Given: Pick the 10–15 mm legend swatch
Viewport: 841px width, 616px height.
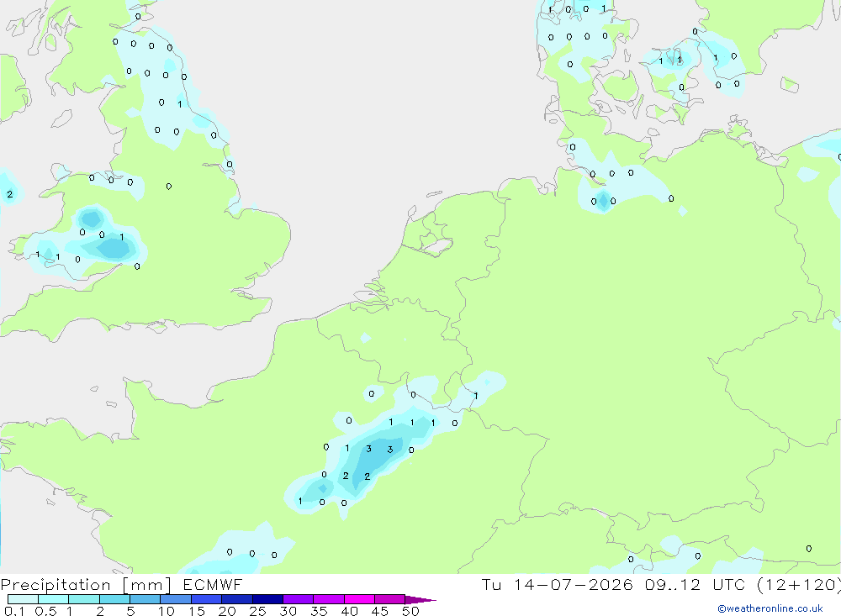Looking at the screenshot, I should click(176, 599).
